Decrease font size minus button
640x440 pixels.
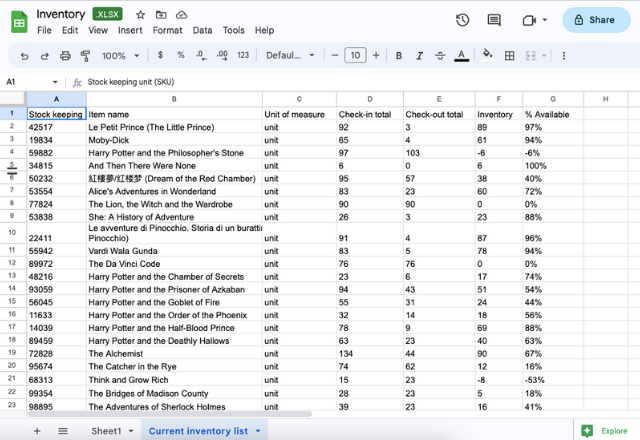coord(335,55)
